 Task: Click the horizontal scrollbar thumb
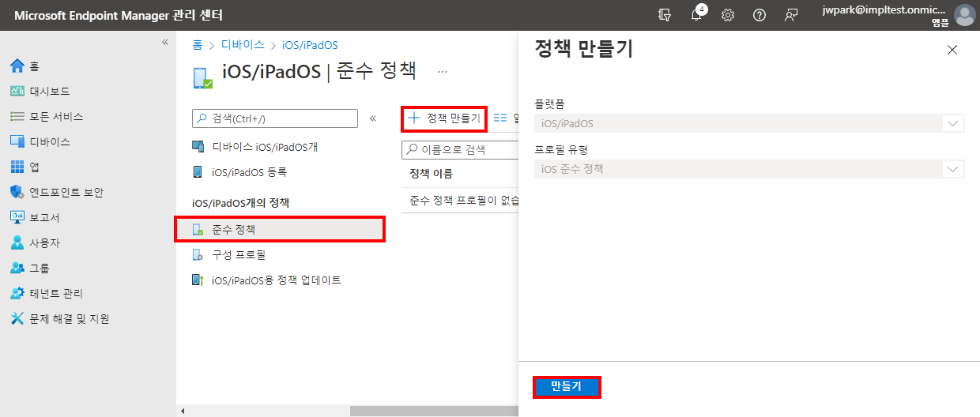pyautogui.click(x=434, y=411)
